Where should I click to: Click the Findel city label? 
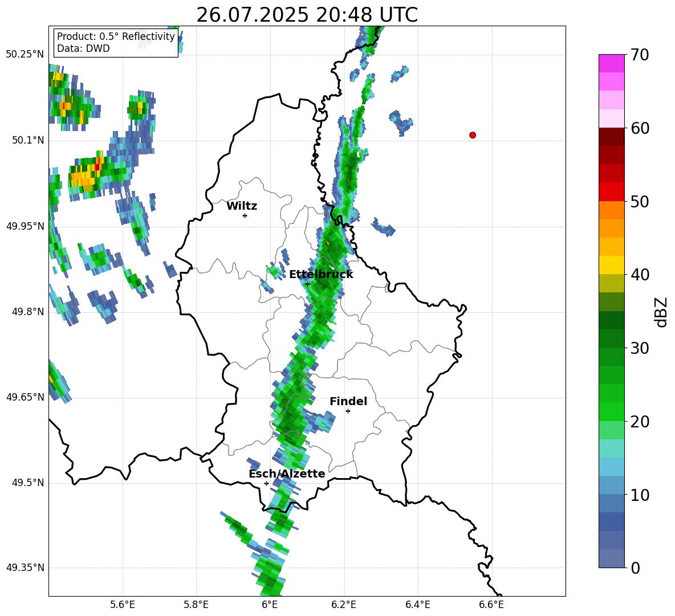coord(348,401)
